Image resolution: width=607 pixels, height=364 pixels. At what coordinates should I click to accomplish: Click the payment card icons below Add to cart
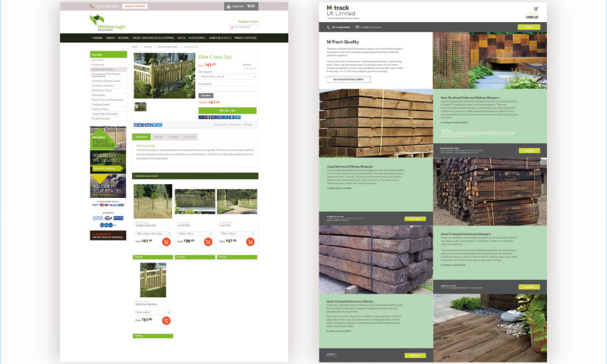[x=219, y=118]
